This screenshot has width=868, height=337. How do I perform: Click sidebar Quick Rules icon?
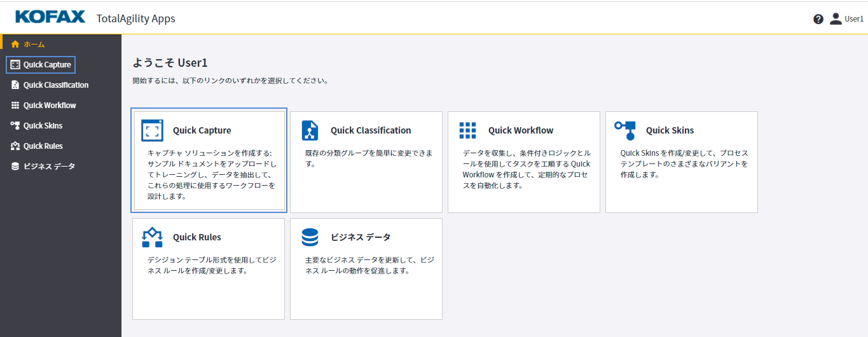coord(15,146)
